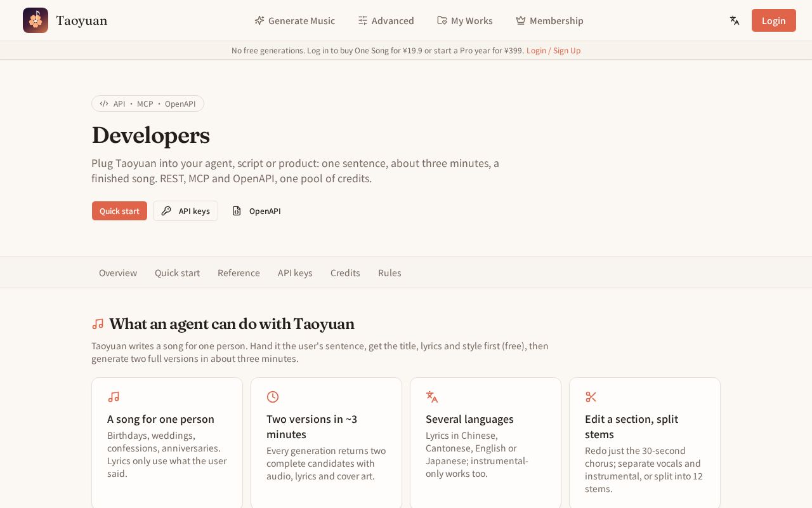Switch to the Quick start tab
The height and width of the screenshot is (508, 812).
click(x=177, y=272)
